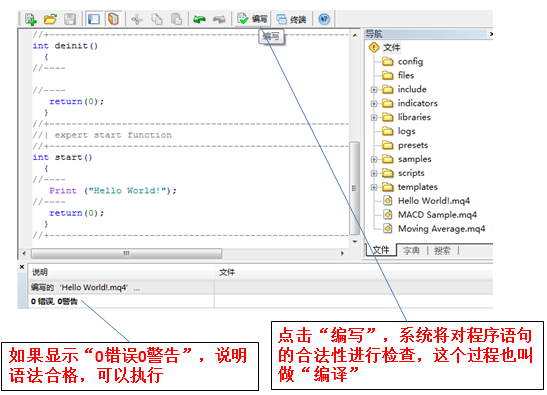Click the Paste icon in the toolbar
This screenshot has width=547, height=395.
click(x=177, y=19)
